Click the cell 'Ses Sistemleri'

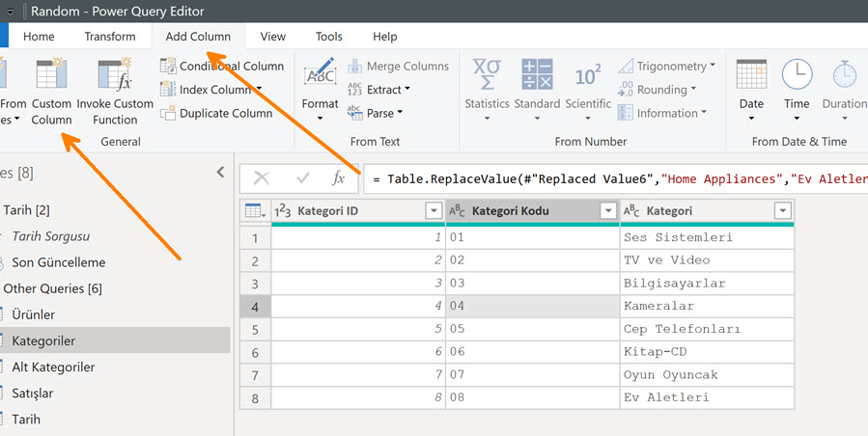click(x=707, y=237)
